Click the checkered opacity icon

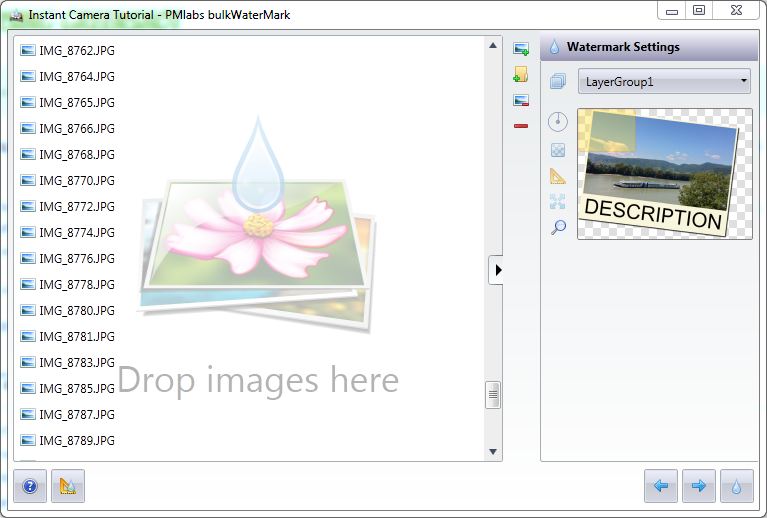(x=558, y=150)
